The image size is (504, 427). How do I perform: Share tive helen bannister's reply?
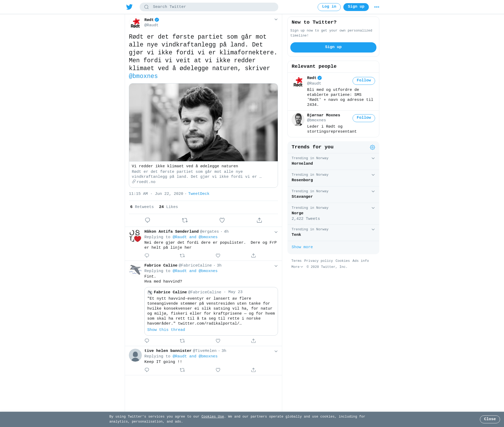pos(253,370)
